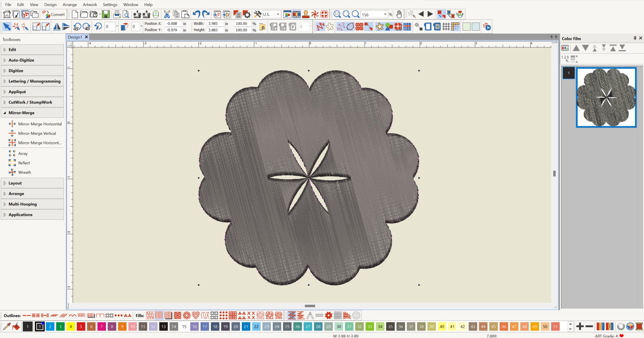Click the hammer and wrench options icon
Image resolution: width=644 pixels, height=338 pixels.
tap(258, 14)
